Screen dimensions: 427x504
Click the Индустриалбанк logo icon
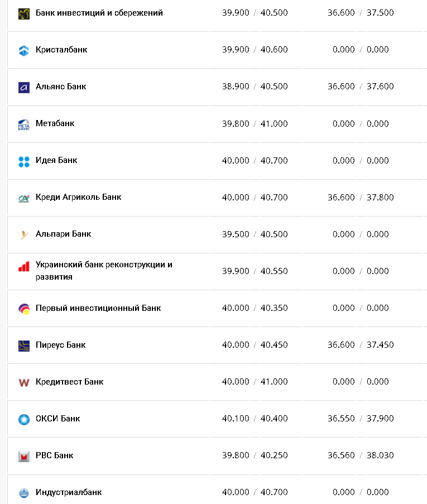pos(23,493)
